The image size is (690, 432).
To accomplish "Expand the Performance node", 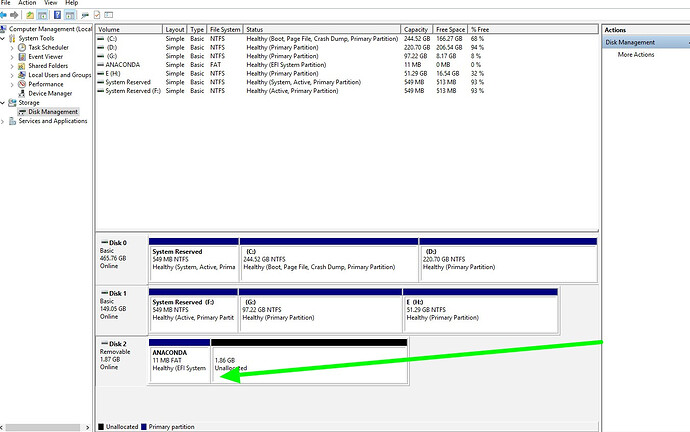I will coord(12,84).
